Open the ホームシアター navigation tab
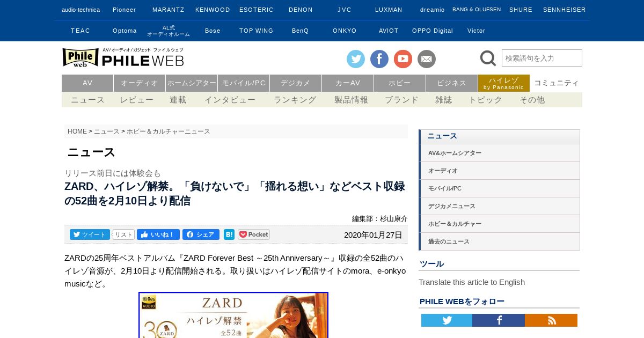 coord(192,83)
